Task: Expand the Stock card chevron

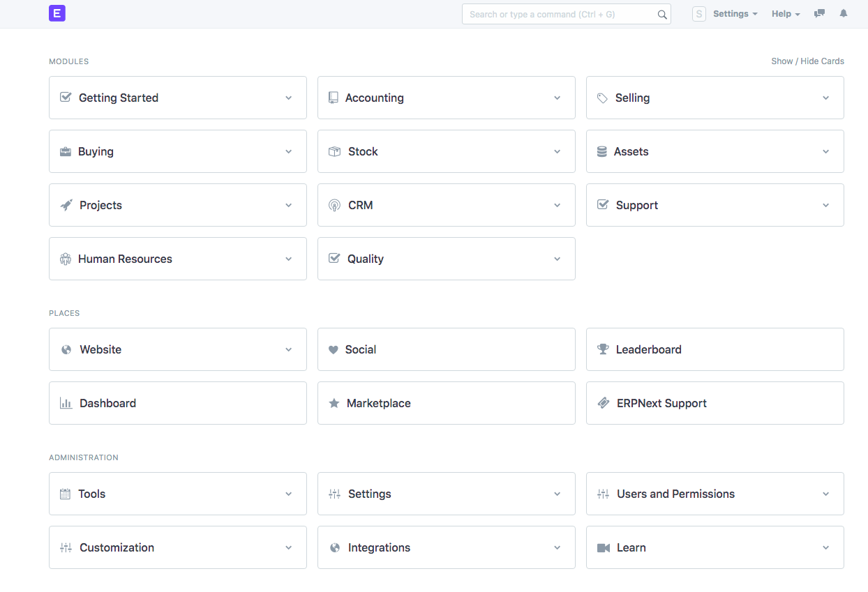Action: pos(558,151)
